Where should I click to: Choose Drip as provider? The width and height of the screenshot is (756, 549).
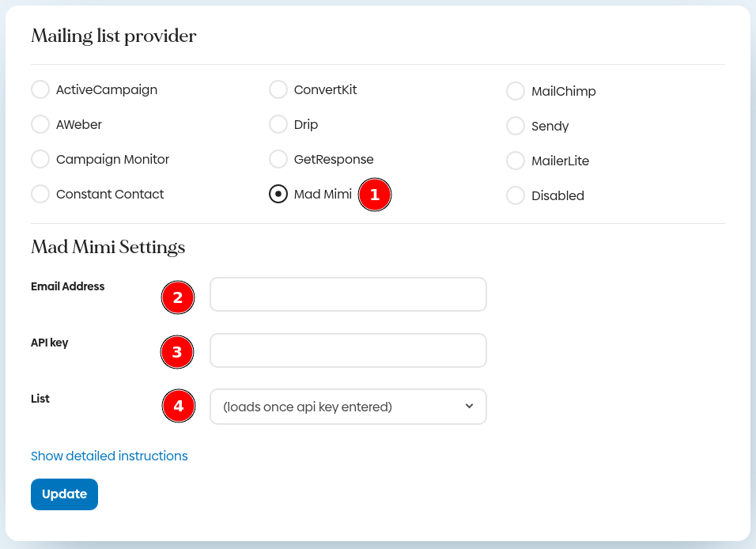click(278, 124)
